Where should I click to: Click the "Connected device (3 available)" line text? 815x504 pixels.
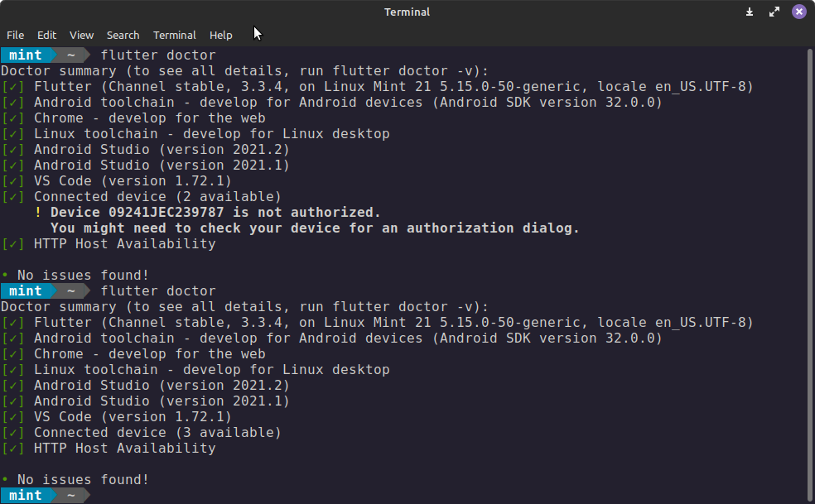pyautogui.click(x=157, y=433)
